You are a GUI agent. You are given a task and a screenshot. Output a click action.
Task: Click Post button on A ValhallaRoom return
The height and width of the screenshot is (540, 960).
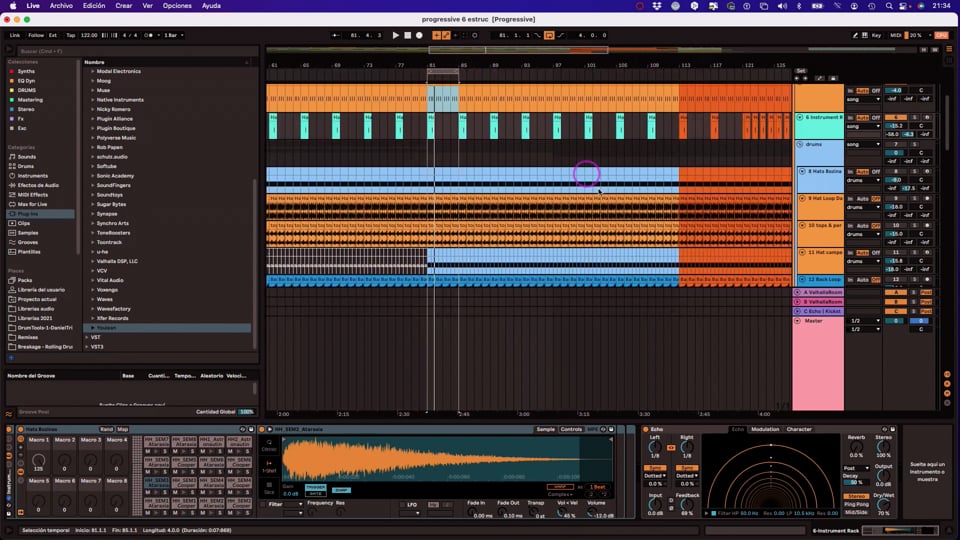(x=926, y=293)
